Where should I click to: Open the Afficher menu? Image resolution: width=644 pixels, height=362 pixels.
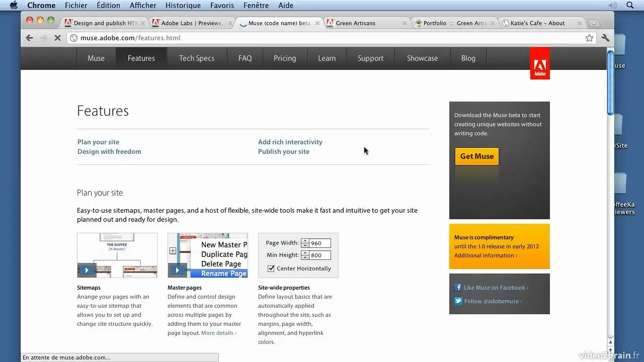click(143, 6)
